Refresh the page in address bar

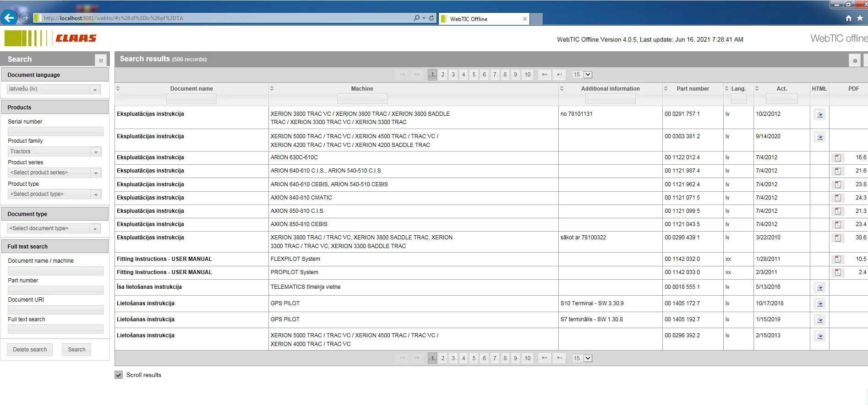[431, 18]
